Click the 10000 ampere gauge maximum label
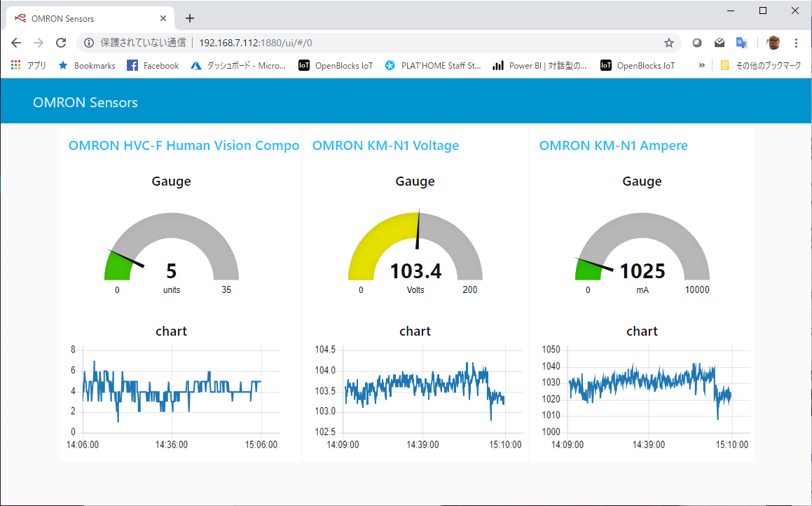Screen dimensions: 812x506 pyautogui.click(x=697, y=290)
